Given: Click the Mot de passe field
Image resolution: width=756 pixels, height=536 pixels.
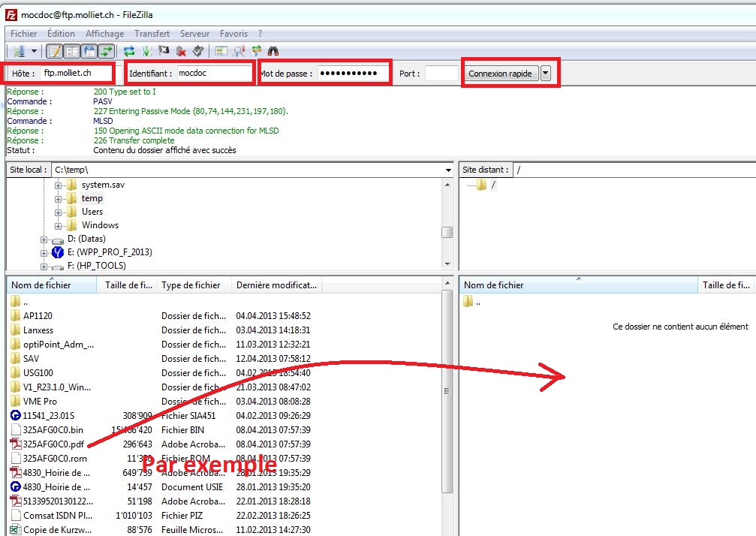Looking at the screenshot, I should tap(353, 74).
